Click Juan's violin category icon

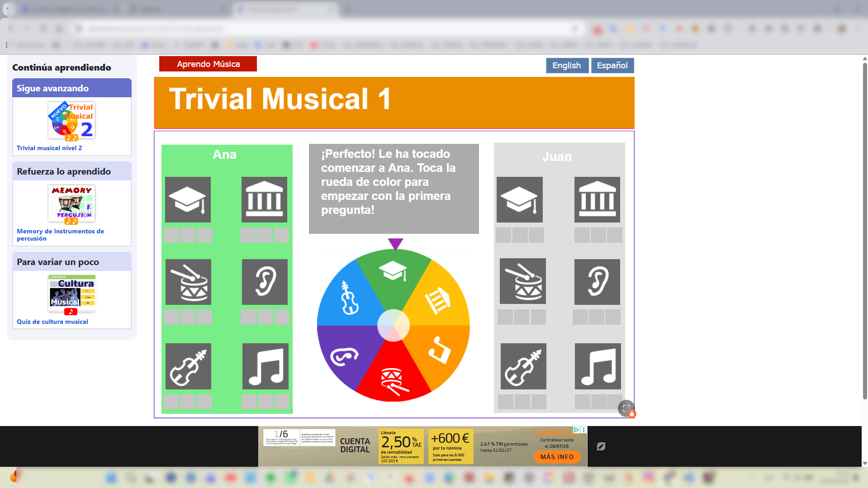(x=523, y=366)
